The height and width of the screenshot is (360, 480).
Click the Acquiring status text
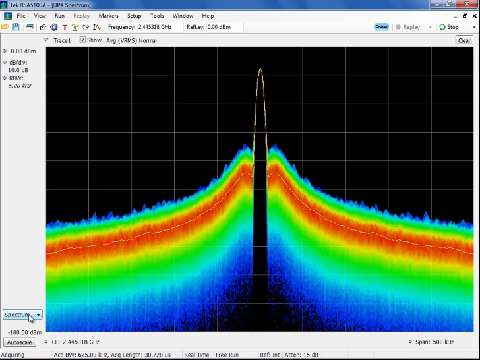point(12,355)
